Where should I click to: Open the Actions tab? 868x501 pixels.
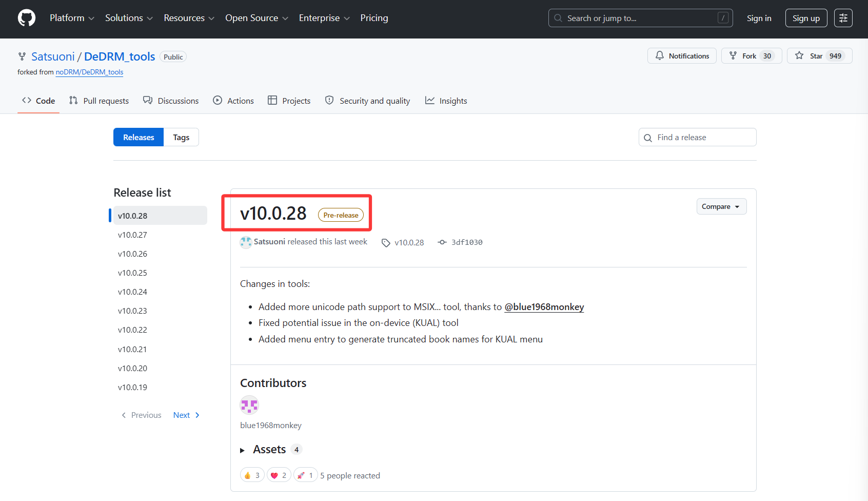233,101
